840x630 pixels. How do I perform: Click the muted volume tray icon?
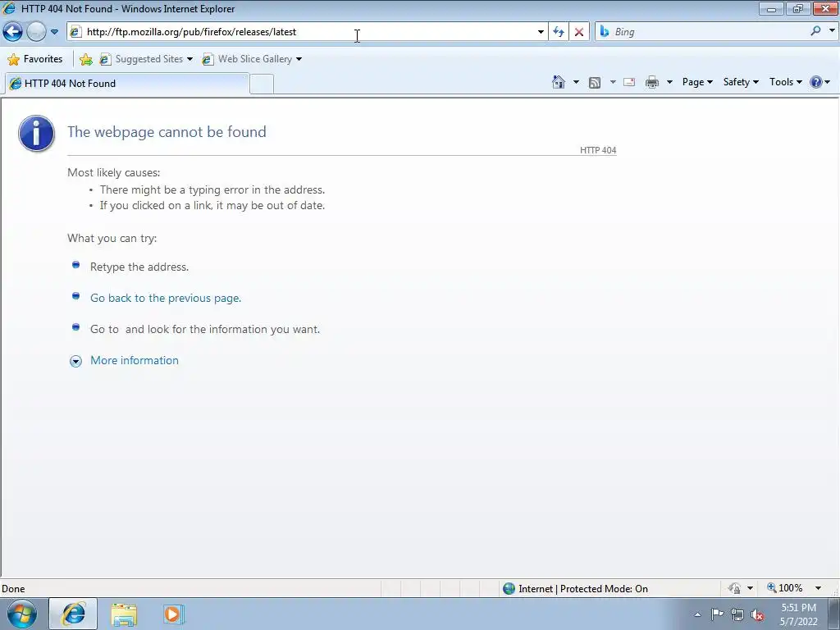[757, 615]
